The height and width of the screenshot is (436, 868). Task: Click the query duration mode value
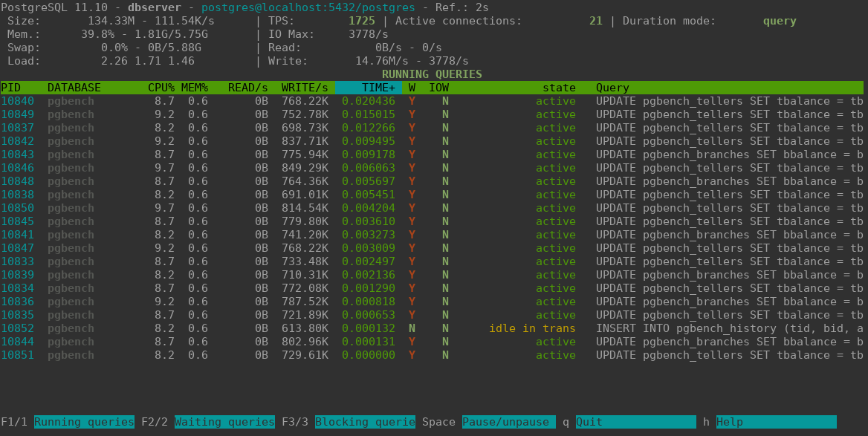(x=780, y=21)
